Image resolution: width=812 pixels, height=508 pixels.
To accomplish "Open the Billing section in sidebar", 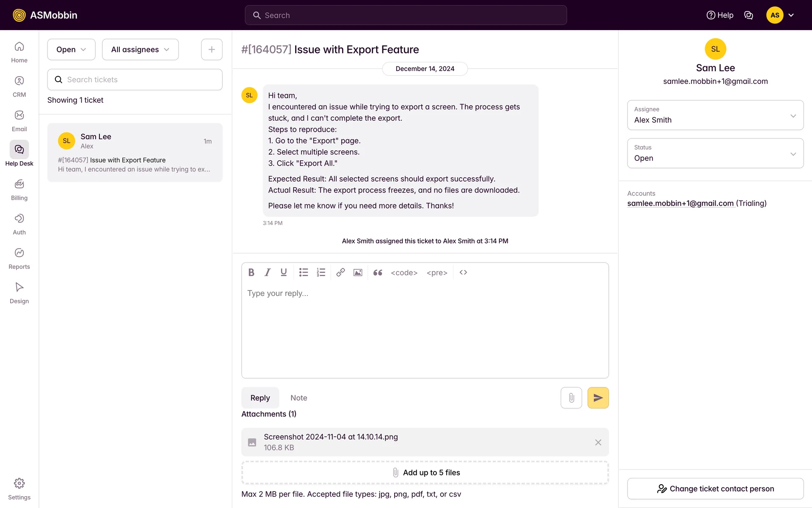I will tap(19, 190).
